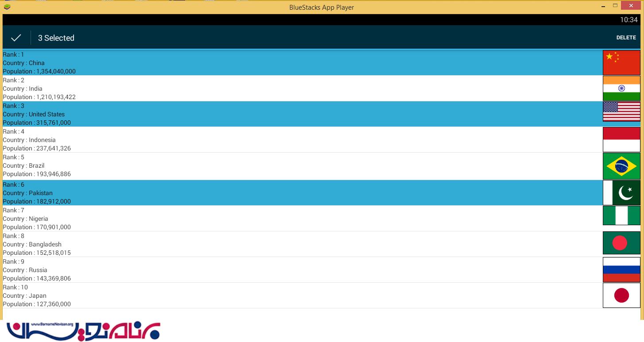Click the text "Rank : 10"
The width and height of the screenshot is (644, 342).
coord(15,287)
